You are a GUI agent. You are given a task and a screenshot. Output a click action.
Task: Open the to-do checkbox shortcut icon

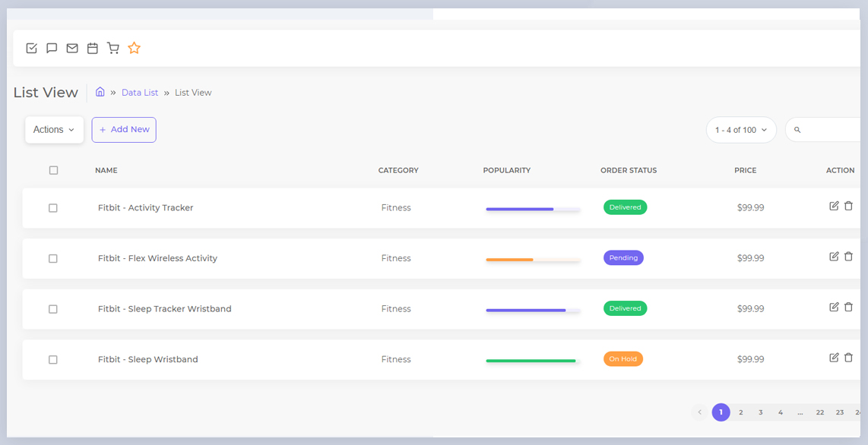[x=32, y=48]
